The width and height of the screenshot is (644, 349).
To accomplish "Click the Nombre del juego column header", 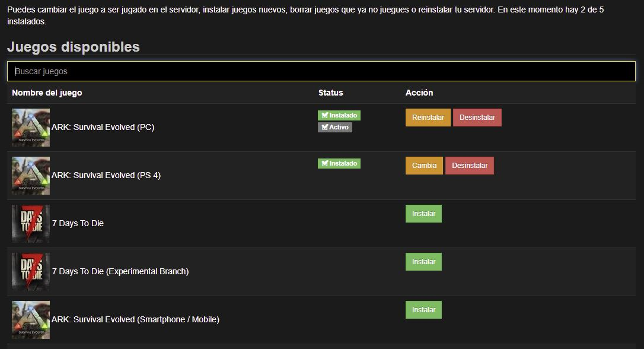I will [x=47, y=93].
